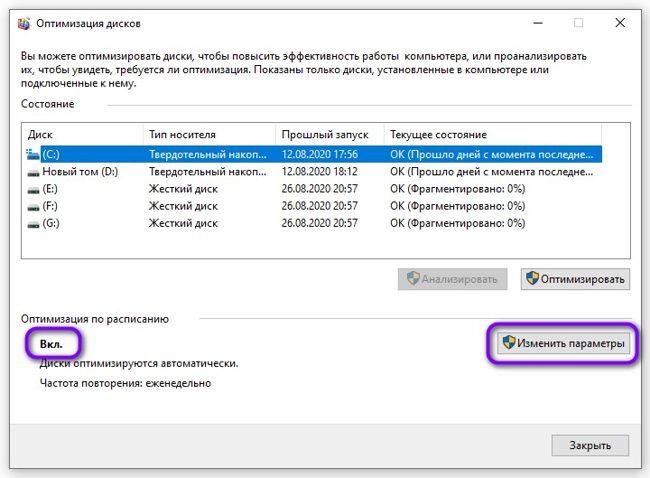Sort by the Тип носителя column header
The width and height of the screenshot is (650, 478).
(x=209, y=134)
